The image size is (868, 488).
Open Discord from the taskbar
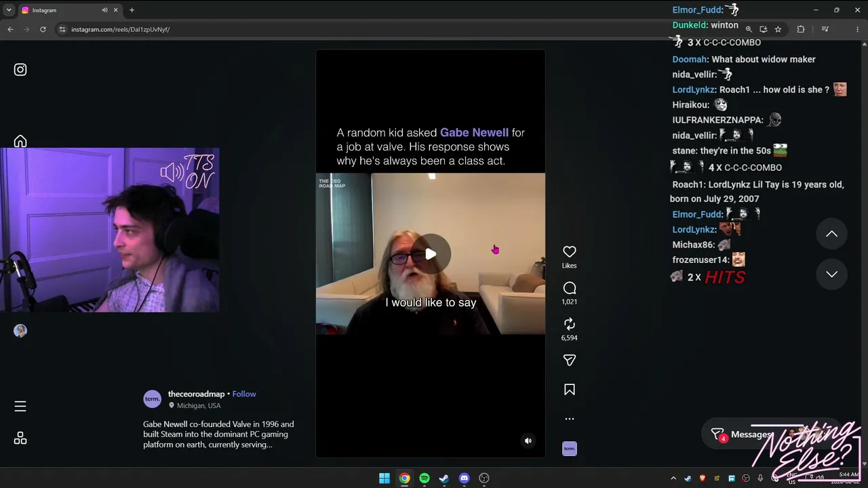pos(465,479)
